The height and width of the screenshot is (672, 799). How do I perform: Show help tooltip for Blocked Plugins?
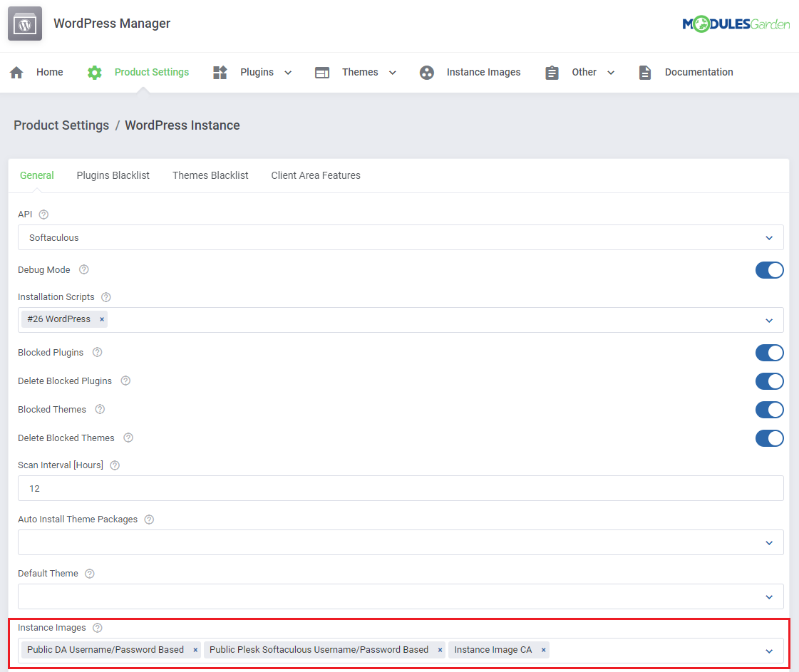click(98, 352)
